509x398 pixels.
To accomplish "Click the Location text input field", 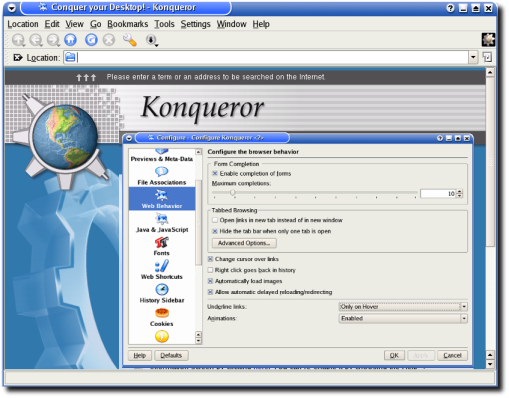I will [272, 57].
